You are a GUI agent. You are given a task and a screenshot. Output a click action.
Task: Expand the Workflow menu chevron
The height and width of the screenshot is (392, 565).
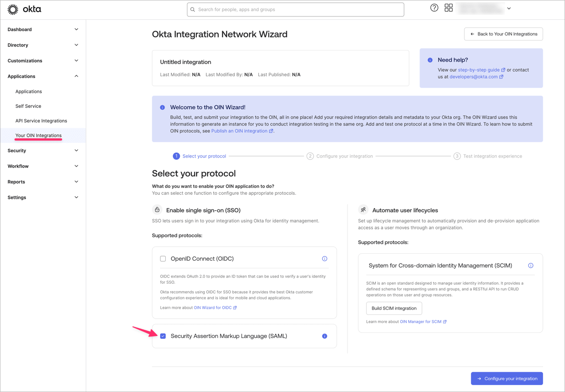point(76,166)
